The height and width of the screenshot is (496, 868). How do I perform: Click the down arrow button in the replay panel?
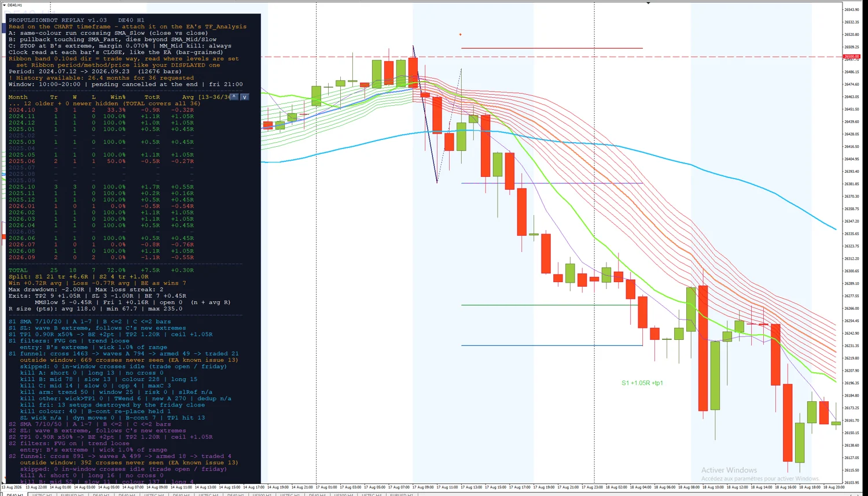click(x=244, y=97)
